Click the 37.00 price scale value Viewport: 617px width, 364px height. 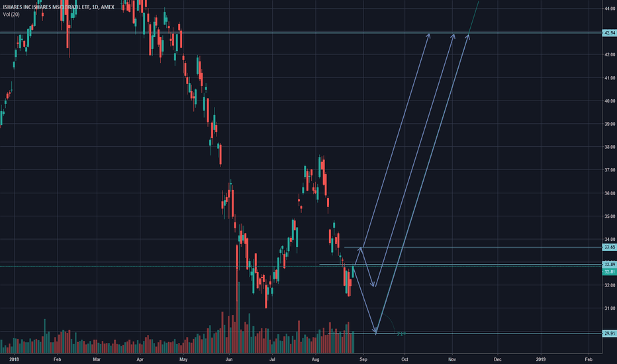(610, 170)
